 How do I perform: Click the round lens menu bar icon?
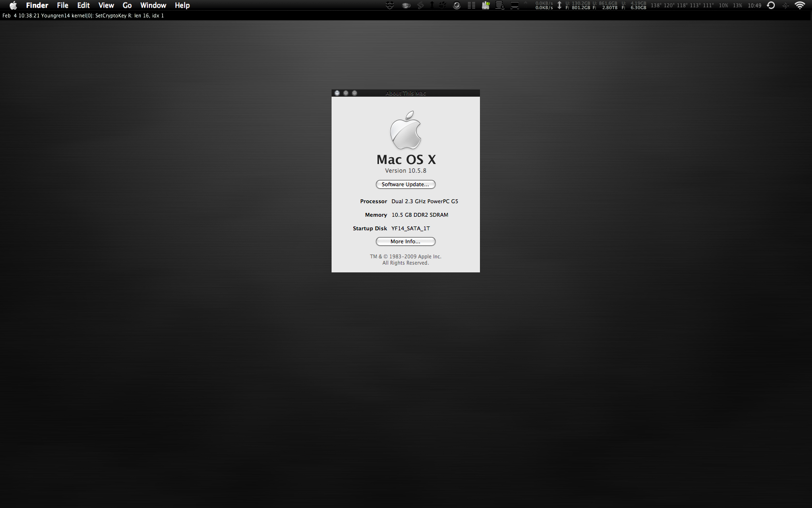click(x=456, y=5)
